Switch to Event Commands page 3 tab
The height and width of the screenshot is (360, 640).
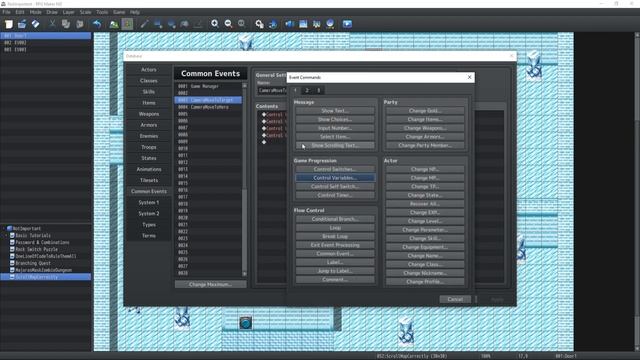click(319, 91)
